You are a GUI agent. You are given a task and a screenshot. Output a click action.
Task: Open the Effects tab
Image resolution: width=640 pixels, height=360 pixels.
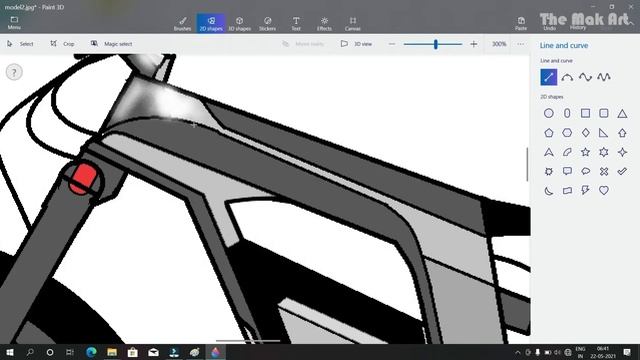pyautogui.click(x=324, y=24)
